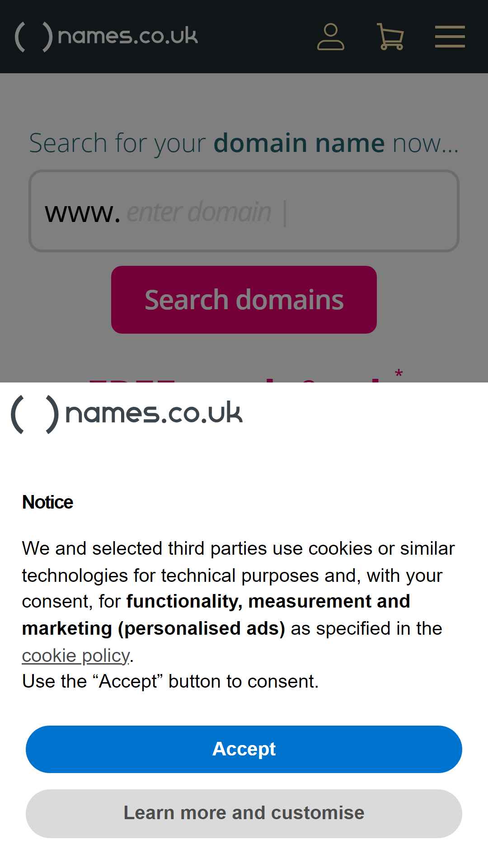The image size is (488, 868).
Task: Click the bold 'functionality, measurement and marketing' text
Action: 216,615
